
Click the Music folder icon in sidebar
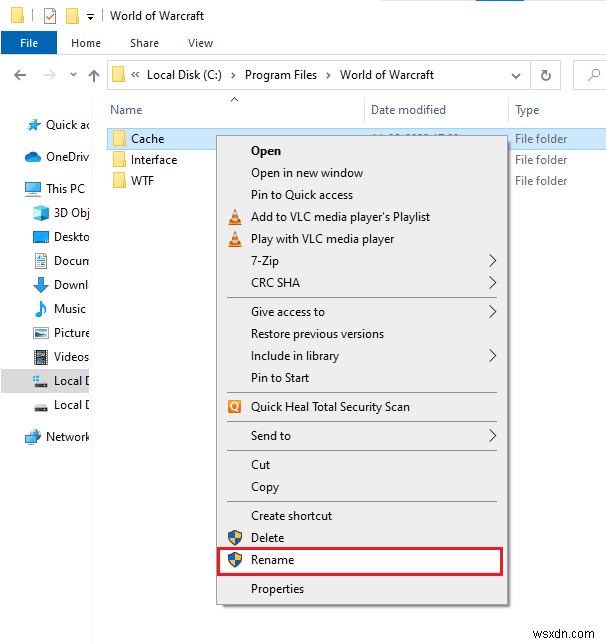click(41, 309)
